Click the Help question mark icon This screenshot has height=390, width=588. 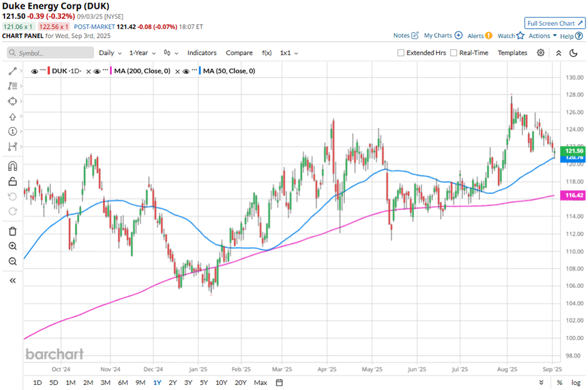[x=579, y=36]
